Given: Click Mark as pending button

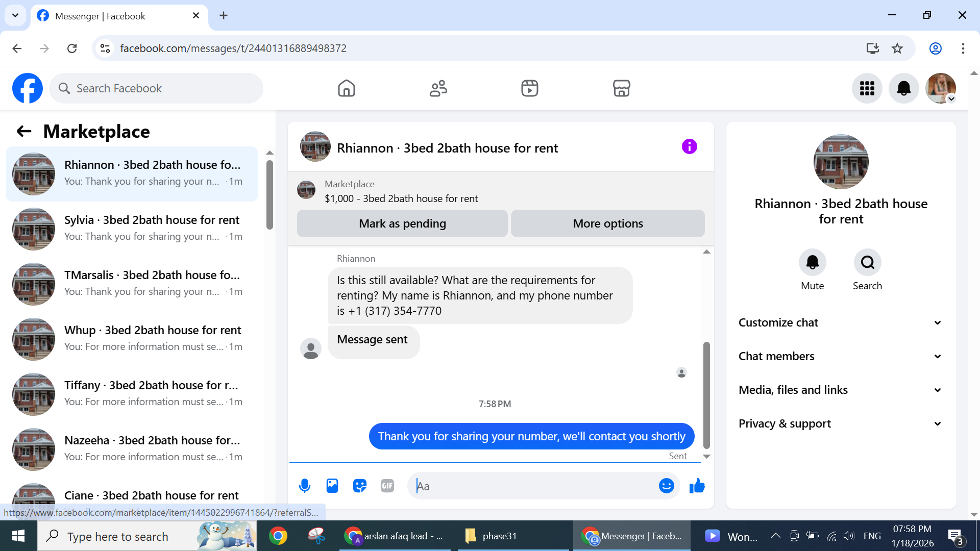Looking at the screenshot, I should [402, 223].
